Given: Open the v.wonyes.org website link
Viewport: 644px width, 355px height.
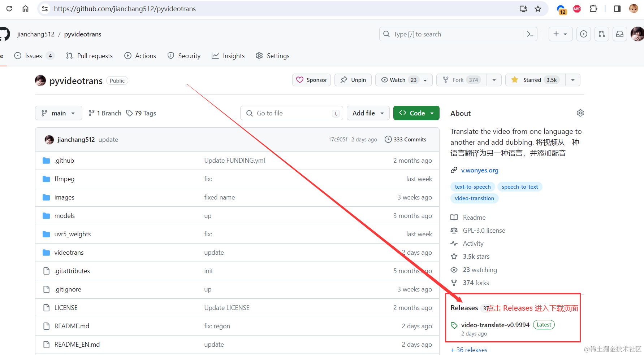Looking at the screenshot, I should tap(479, 170).
